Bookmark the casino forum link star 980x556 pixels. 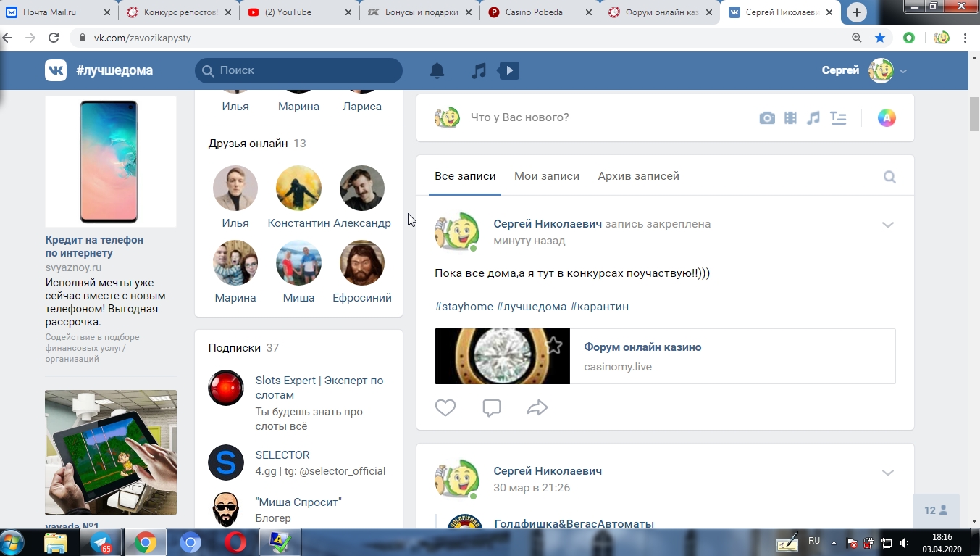tap(554, 345)
